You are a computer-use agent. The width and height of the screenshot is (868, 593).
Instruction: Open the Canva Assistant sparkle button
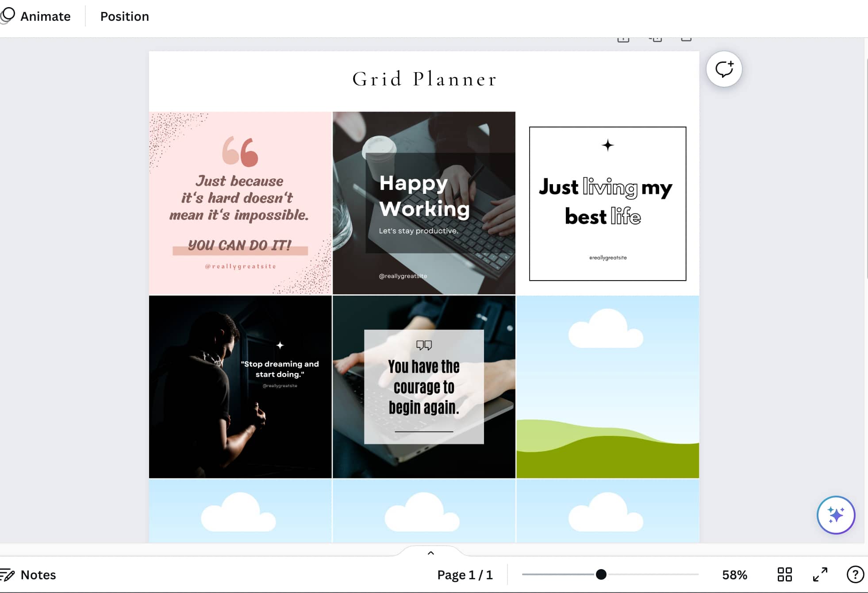tap(836, 515)
